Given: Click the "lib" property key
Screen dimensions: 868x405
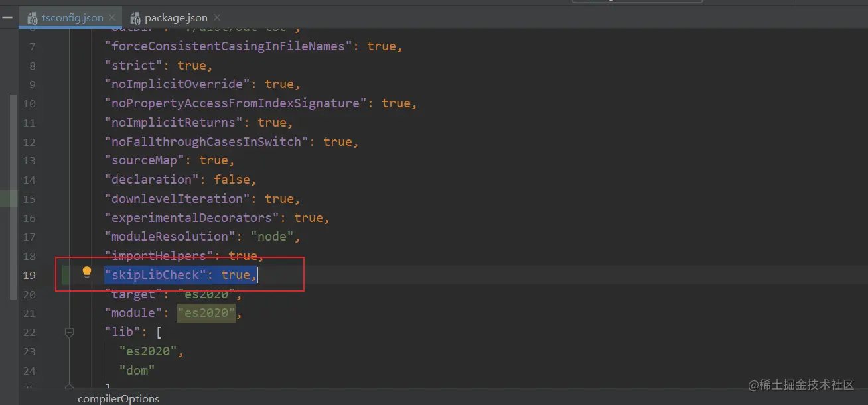Looking at the screenshot, I should pos(123,332).
